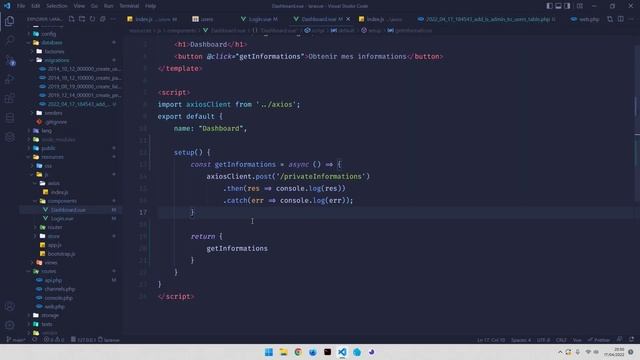Split the editor to the right
640x360 pixels.
click(x=620, y=19)
